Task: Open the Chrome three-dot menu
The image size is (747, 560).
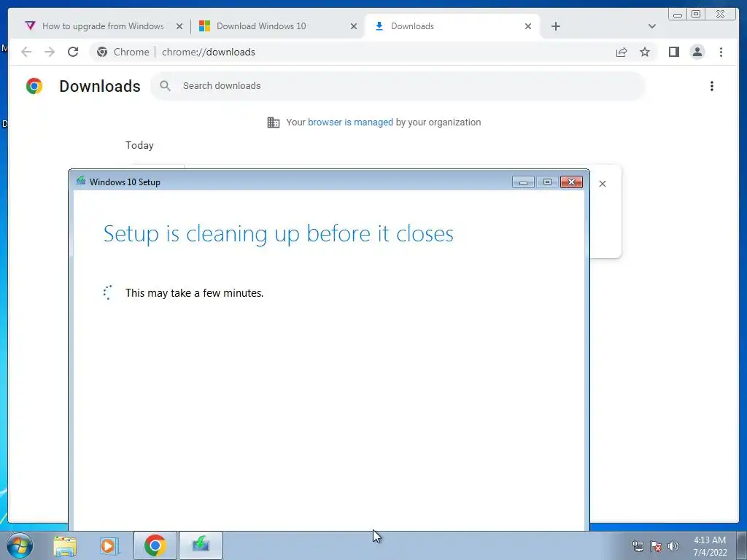Action: [721, 52]
